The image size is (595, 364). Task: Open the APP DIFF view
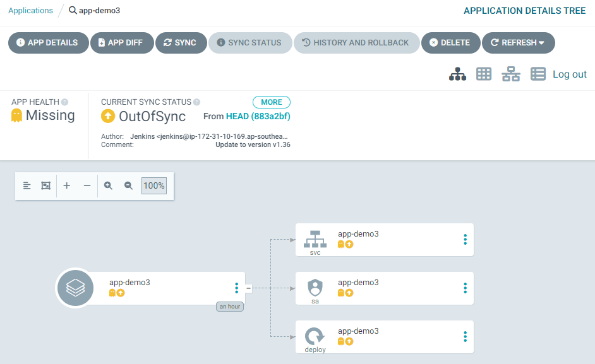coord(122,43)
